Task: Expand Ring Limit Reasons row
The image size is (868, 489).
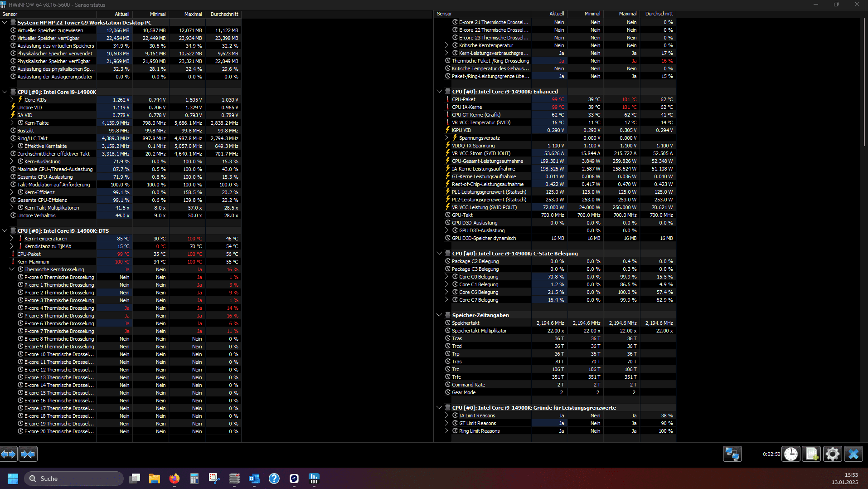Action: coord(446,431)
